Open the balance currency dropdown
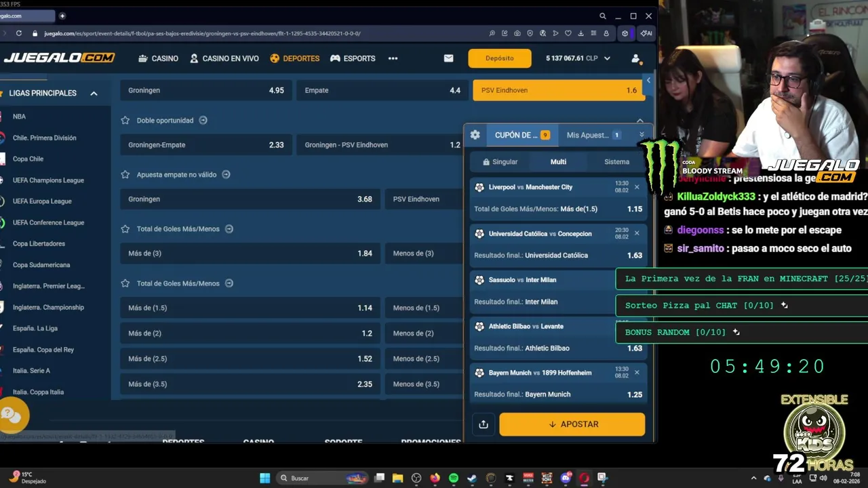 click(x=607, y=58)
